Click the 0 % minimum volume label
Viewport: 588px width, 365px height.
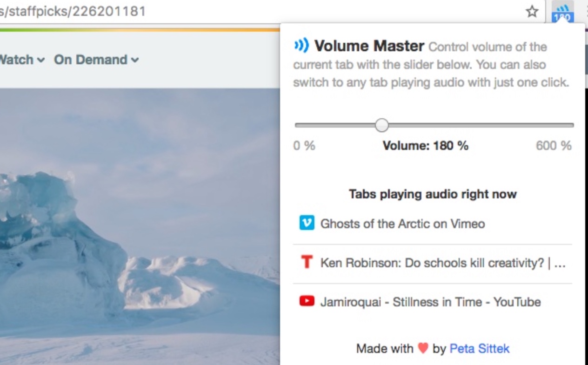tap(304, 146)
